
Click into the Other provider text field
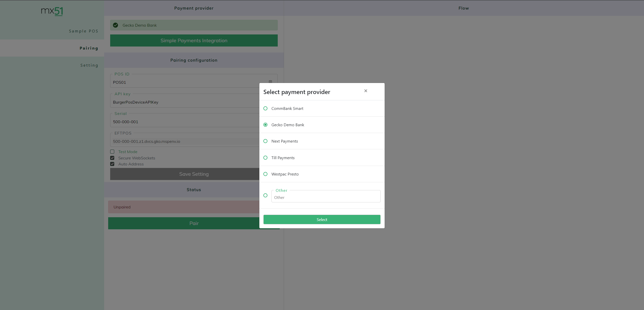[x=326, y=197]
